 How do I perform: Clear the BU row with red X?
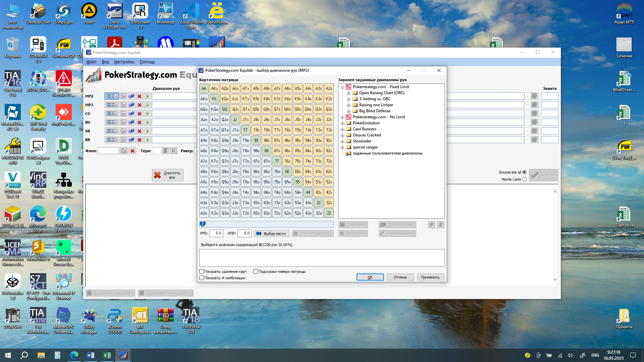[x=140, y=122]
